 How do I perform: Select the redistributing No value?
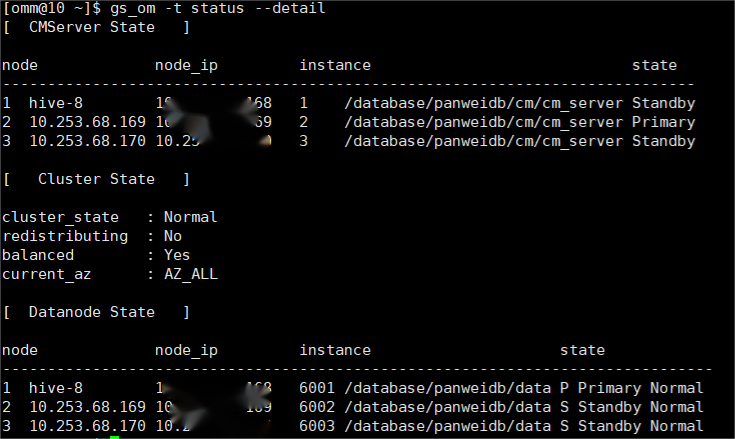(x=172, y=236)
